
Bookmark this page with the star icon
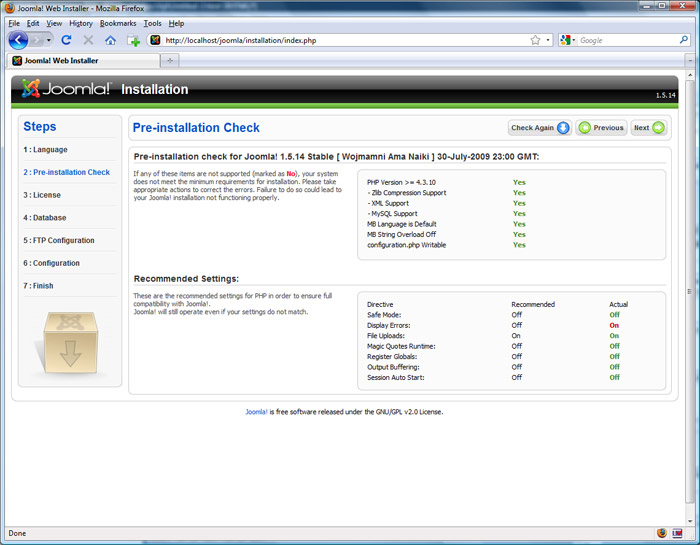[535, 40]
